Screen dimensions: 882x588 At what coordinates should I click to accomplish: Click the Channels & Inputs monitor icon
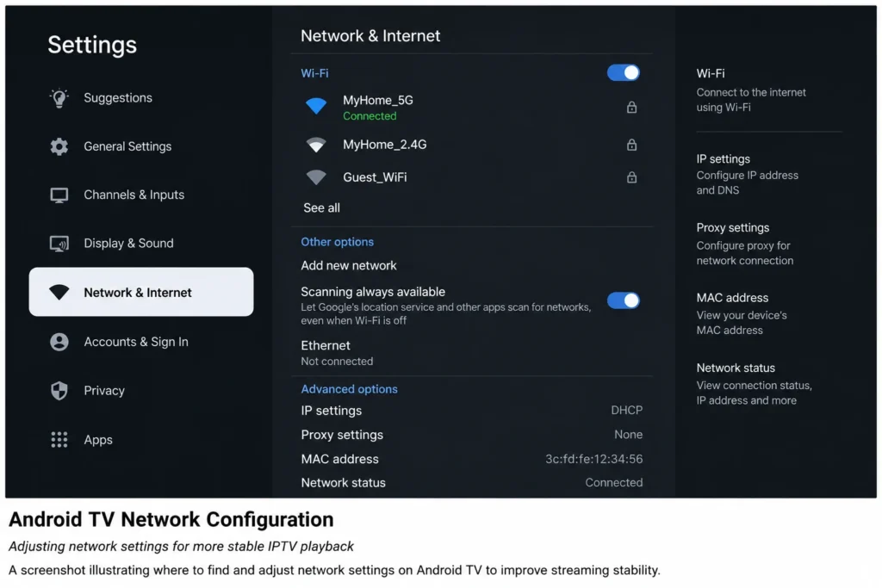click(x=59, y=195)
